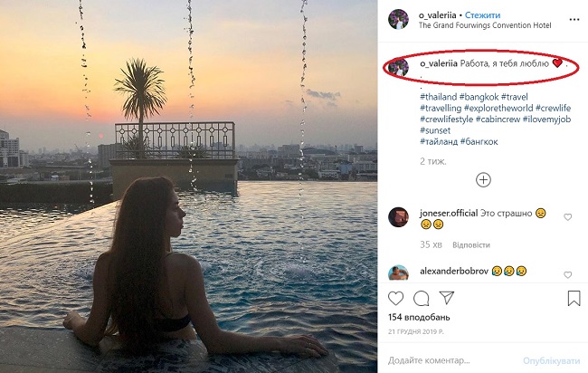Screen dimensions: 588x373
Task: Click Відповісти to reply to comment
Action: pyautogui.click(x=471, y=244)
